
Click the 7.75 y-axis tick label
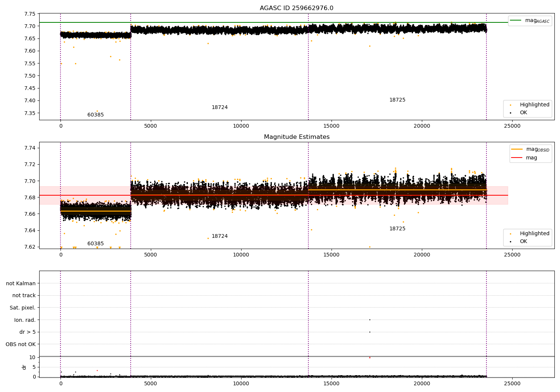(29, 14)
